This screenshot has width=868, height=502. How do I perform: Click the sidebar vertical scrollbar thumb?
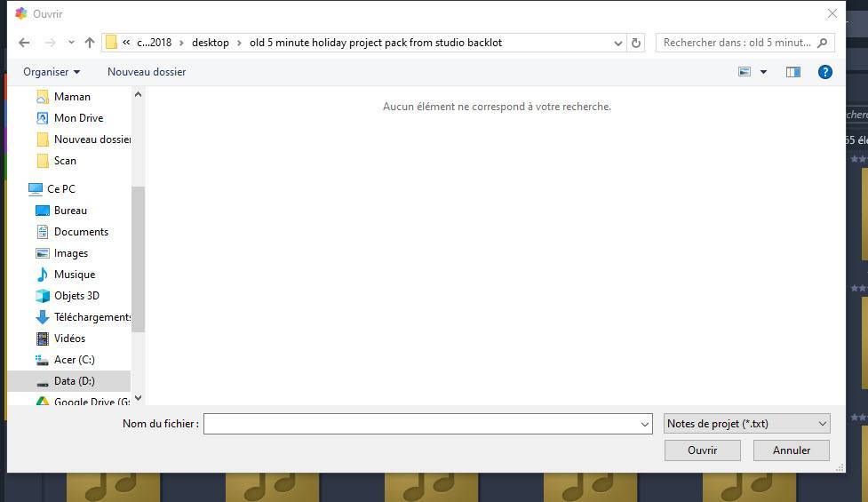coord(138,259)
